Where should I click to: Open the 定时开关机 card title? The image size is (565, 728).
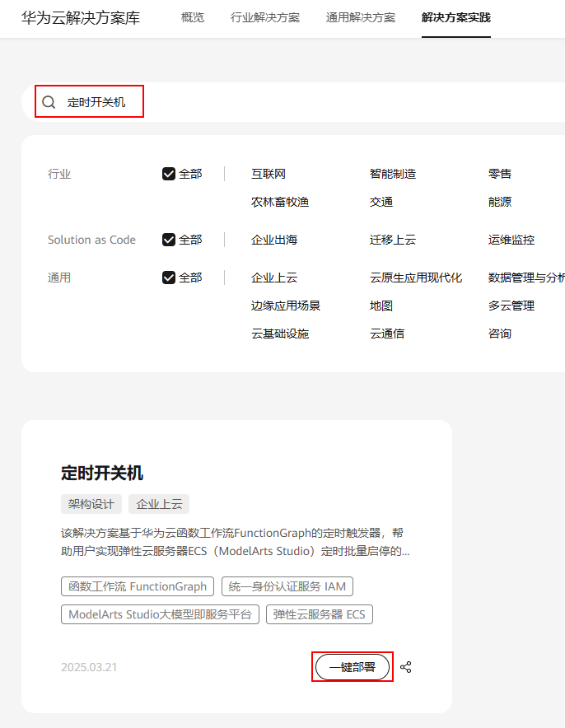[x=102, y=473]
